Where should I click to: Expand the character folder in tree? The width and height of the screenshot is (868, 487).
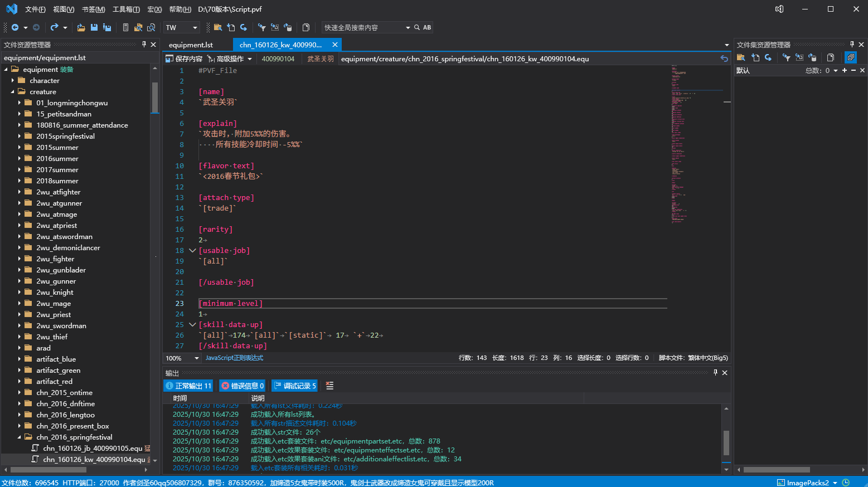pyautogui.click(x=13, y=81)
